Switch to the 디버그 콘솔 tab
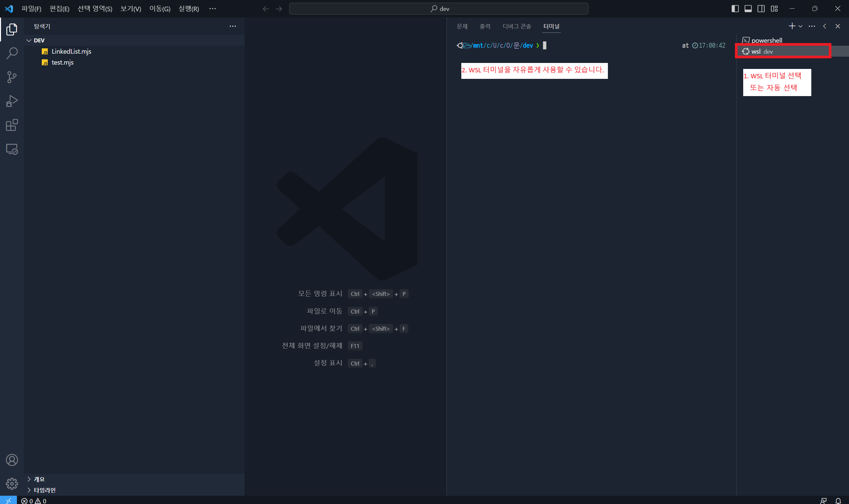This screenshot has height=504, width=849. (x=517, y=26)
